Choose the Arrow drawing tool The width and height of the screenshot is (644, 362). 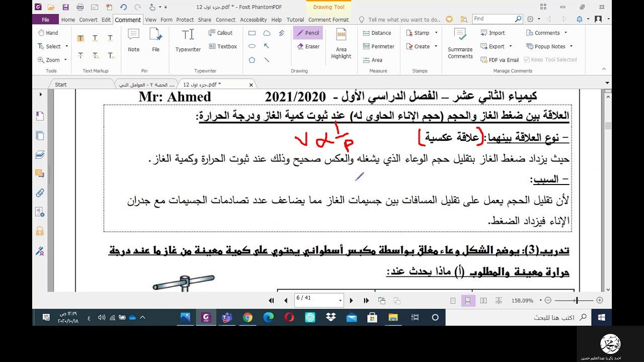(x=267, y=46)
